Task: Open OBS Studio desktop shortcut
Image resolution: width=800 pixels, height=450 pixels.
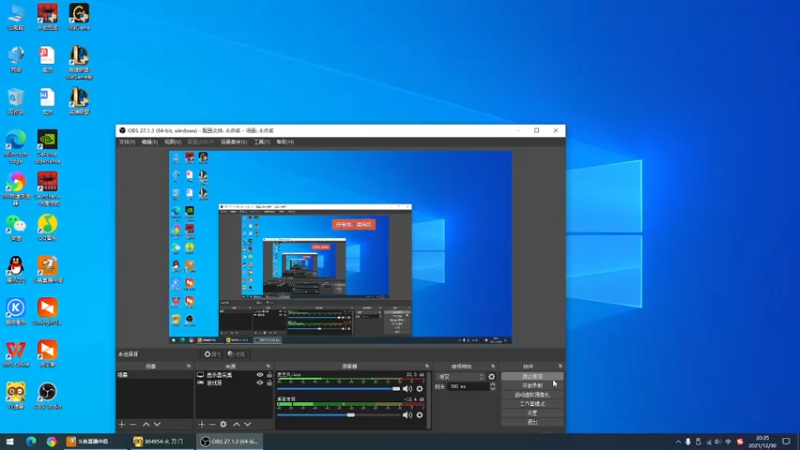Action: 47,396
